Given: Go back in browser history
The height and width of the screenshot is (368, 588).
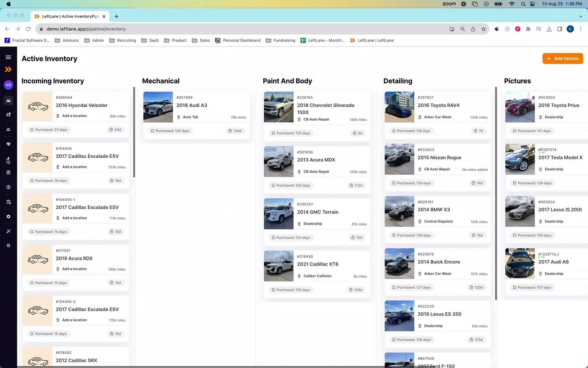Looking at the screenshot, I should click(7, 29).
